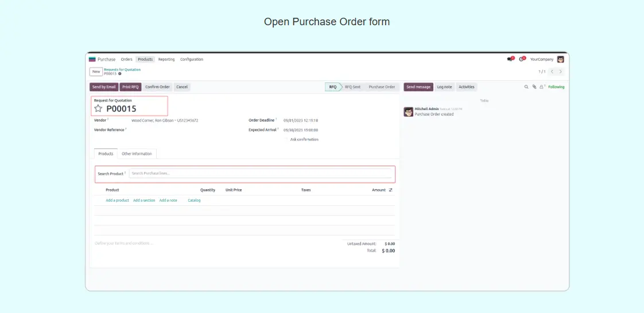644x313 pixels.
Task: Open the activities clock icon
Action: coord(522,59)
